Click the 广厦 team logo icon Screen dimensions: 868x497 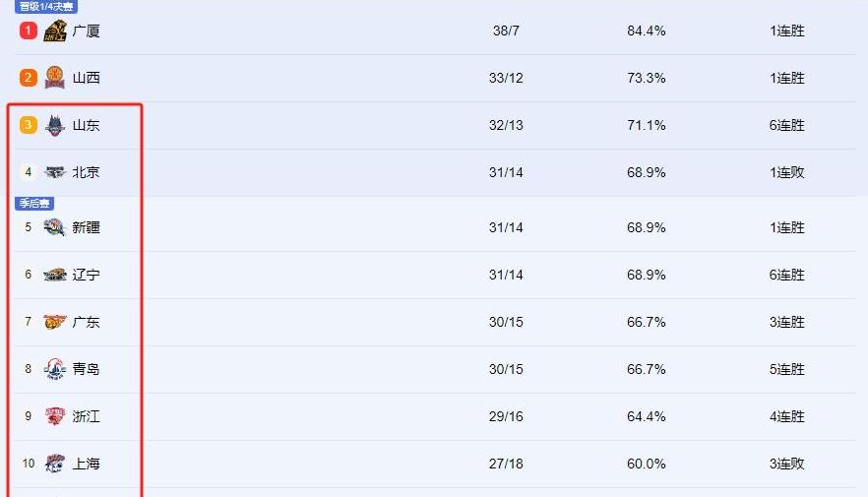[55, 31]
